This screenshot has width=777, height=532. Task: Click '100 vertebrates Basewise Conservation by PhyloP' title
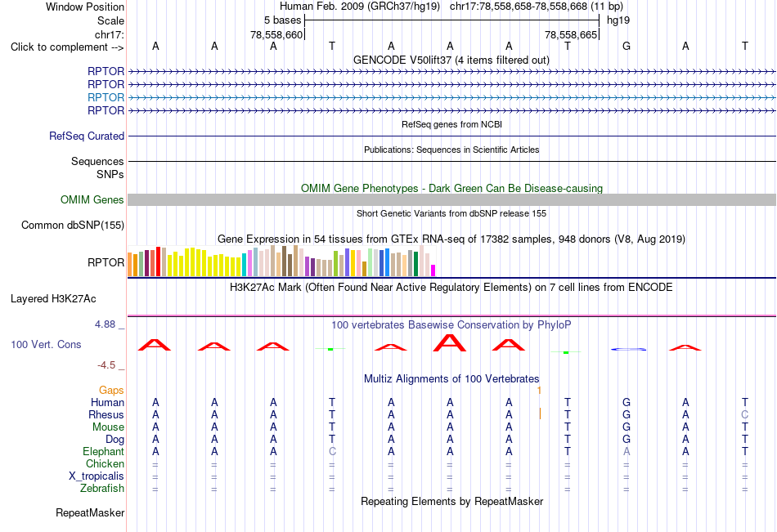[451, 325]
